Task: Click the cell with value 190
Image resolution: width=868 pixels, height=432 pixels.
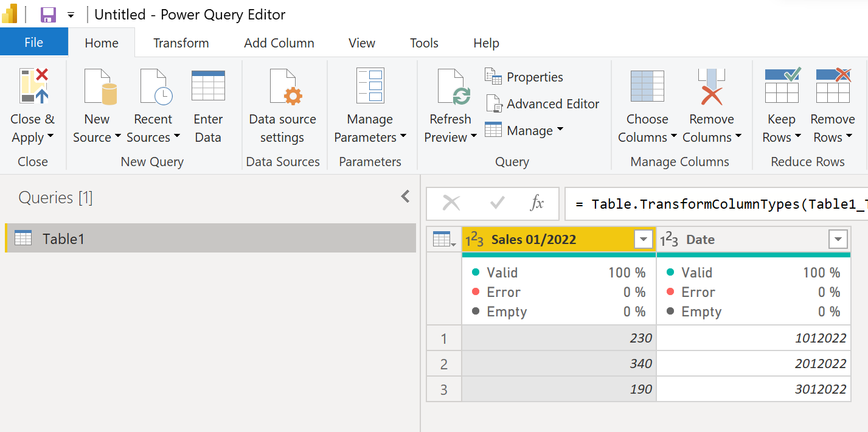Action: [x=559, y=389]
